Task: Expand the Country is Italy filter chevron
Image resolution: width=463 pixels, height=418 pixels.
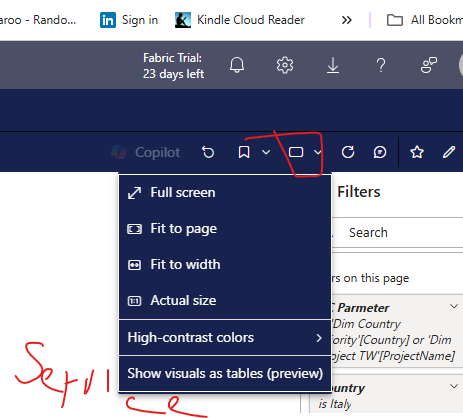Action: (x=454, y=386)
